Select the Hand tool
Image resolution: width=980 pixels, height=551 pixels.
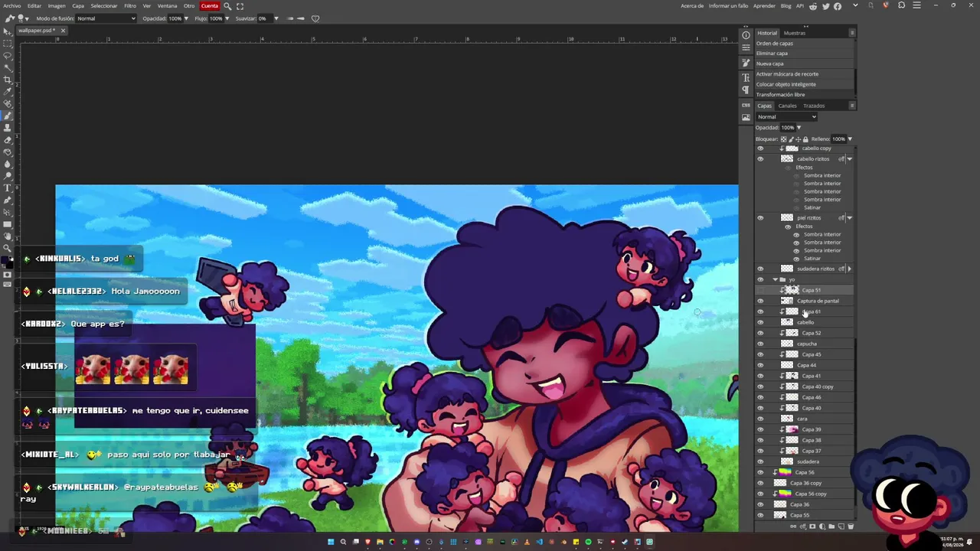pyautogui.click(x=8, y=236)
